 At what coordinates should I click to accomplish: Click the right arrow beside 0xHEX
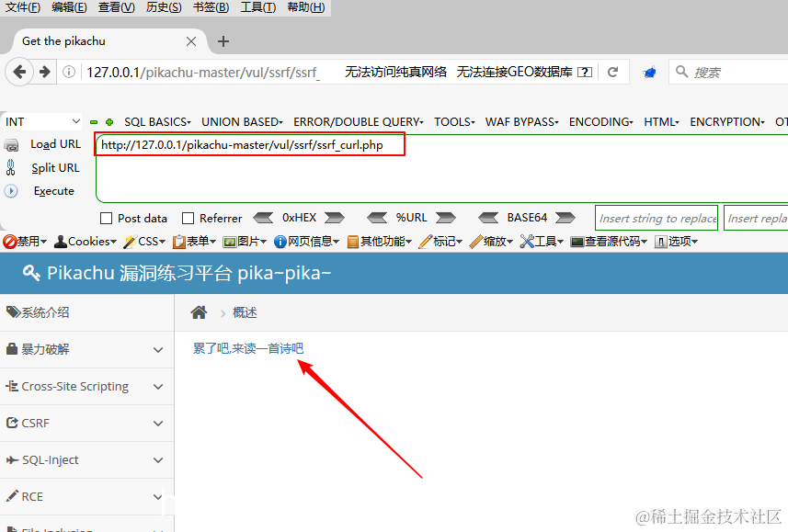click(x=335, y=218)
